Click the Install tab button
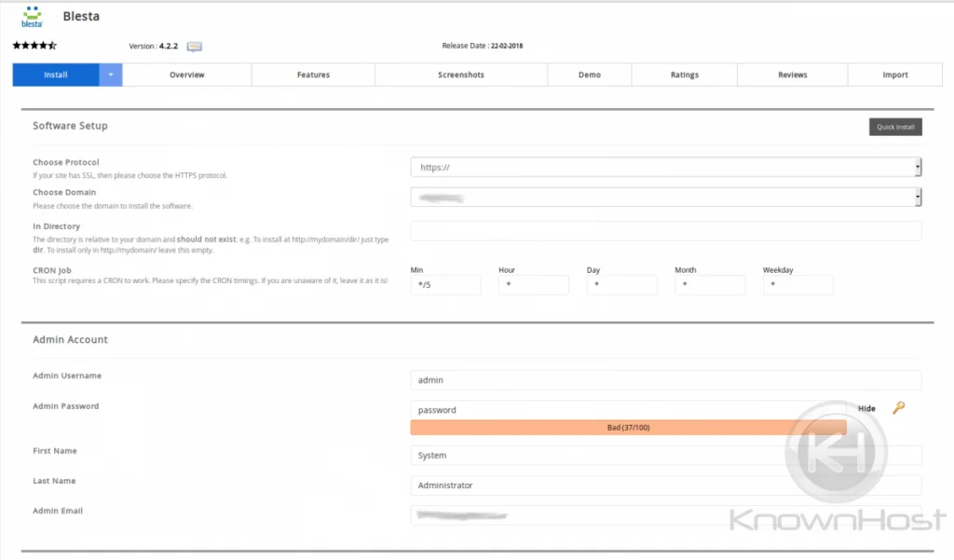 coord(56,75)
